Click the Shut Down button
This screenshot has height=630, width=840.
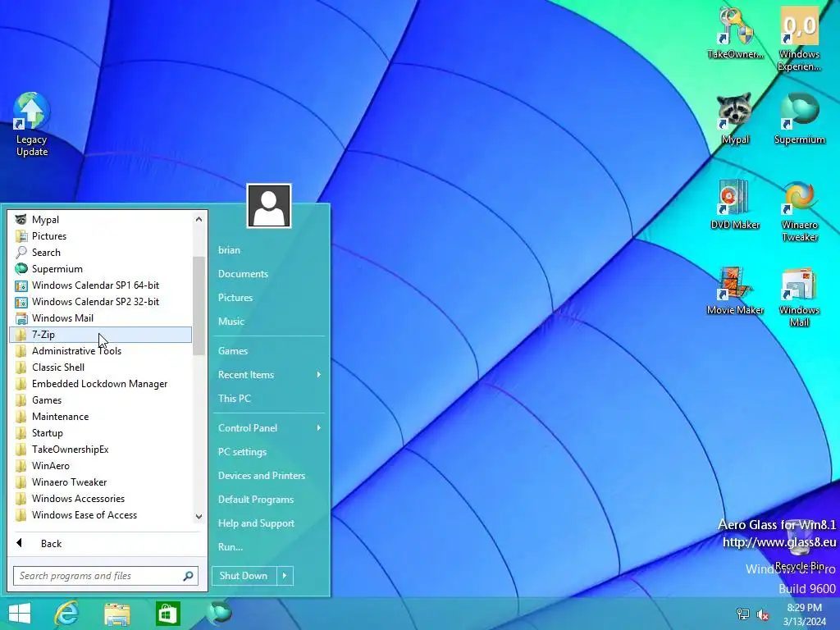click(x=244, y=576)
